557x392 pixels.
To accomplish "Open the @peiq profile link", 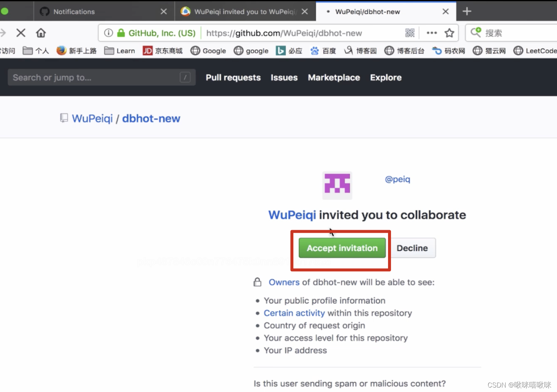I will tap(397, 179).
